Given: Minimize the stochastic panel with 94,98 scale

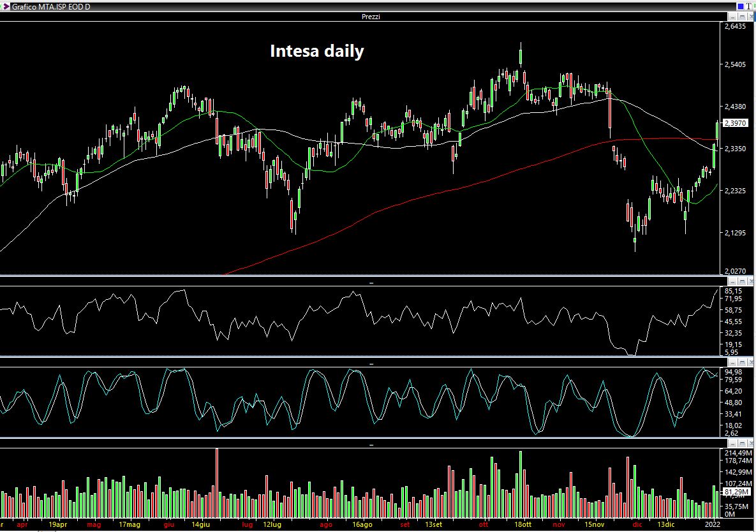Looking at the screenshot, I should coord(733,362).
